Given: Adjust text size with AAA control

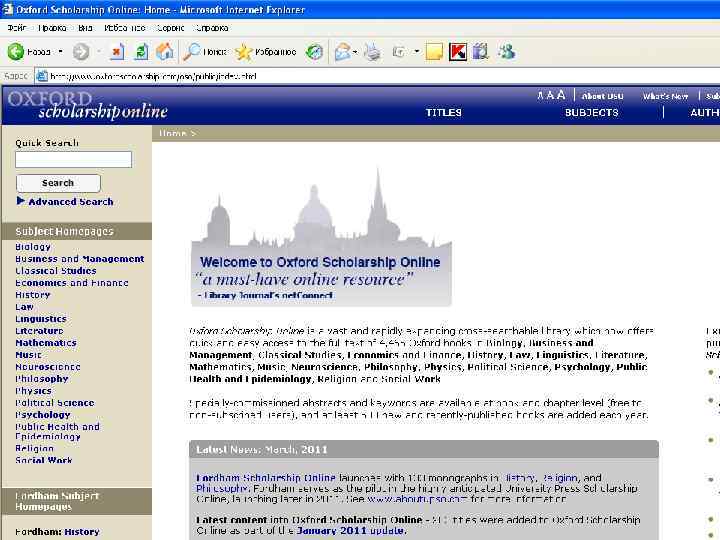Looking at the screenshot, I should (551, 95).
